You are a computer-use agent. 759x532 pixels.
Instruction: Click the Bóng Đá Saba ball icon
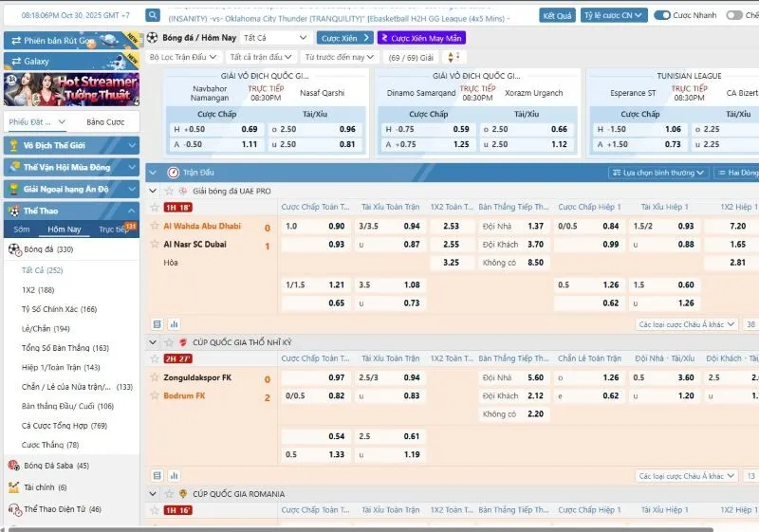(x=13, y=466)
